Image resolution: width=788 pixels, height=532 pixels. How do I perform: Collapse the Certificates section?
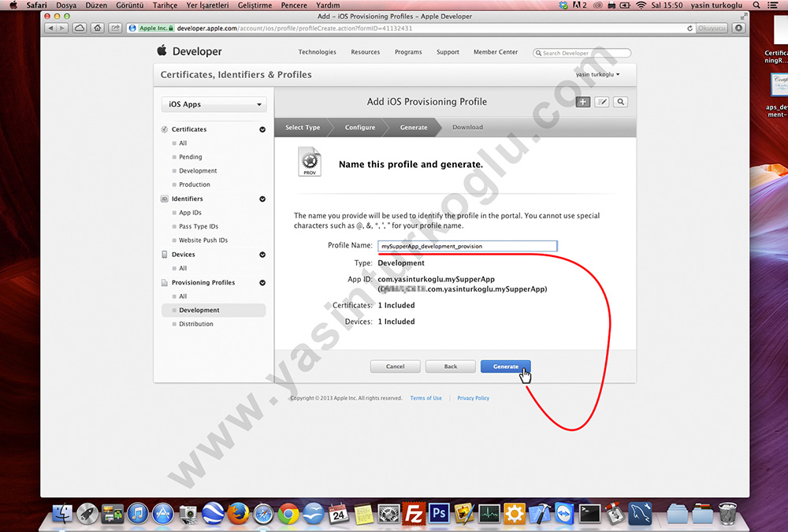[x=262, y=129]
